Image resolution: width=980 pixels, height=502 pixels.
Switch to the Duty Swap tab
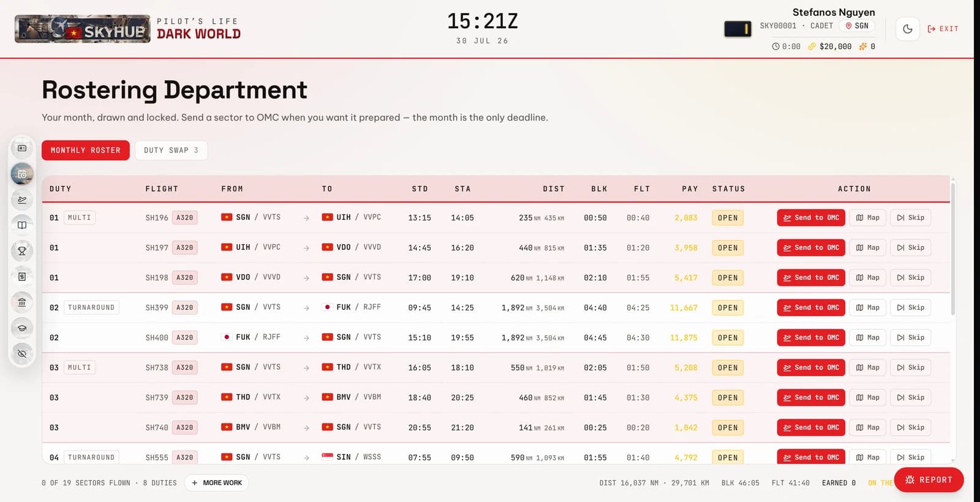(171, 150)
